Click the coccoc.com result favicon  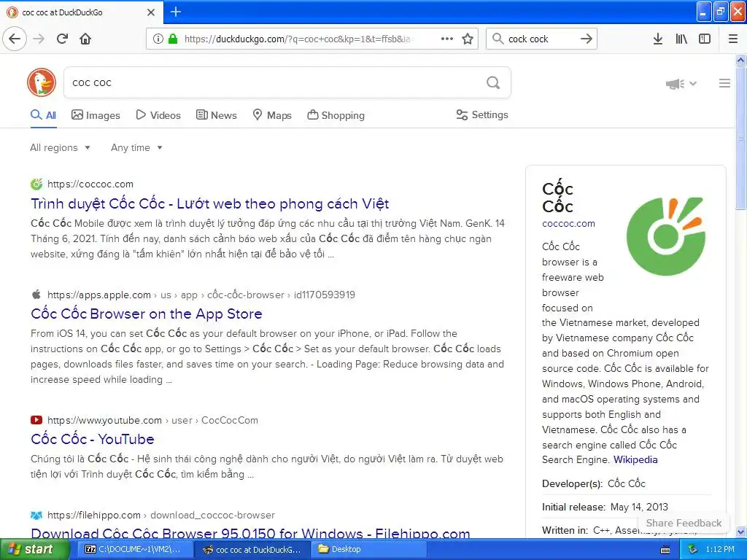[x=36, y=184]
